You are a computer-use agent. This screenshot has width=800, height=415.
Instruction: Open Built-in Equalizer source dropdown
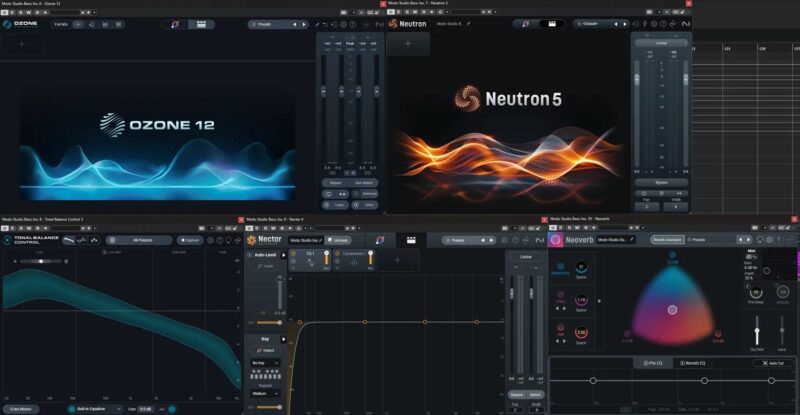point(95,409)
